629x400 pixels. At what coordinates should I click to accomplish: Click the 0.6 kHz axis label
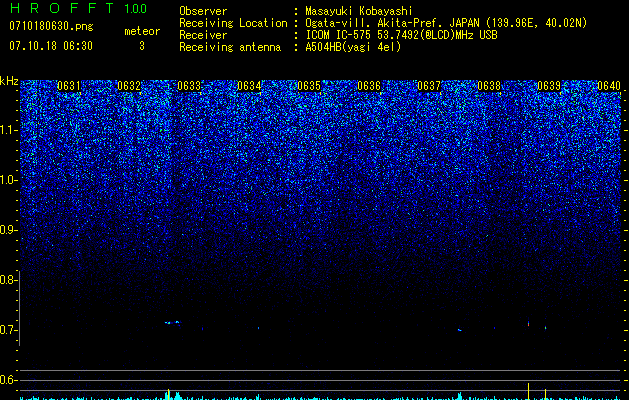point(8,380)
